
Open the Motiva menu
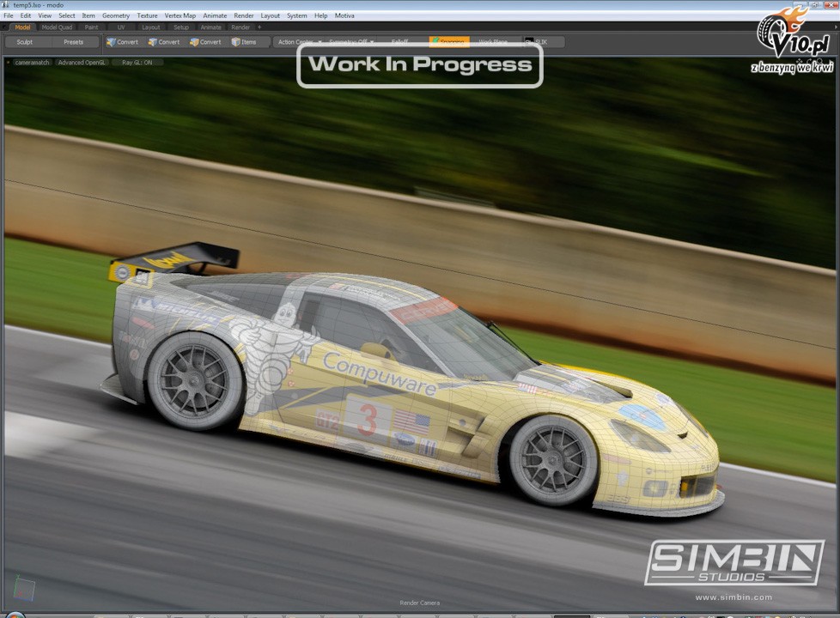(x=344, y=15)
